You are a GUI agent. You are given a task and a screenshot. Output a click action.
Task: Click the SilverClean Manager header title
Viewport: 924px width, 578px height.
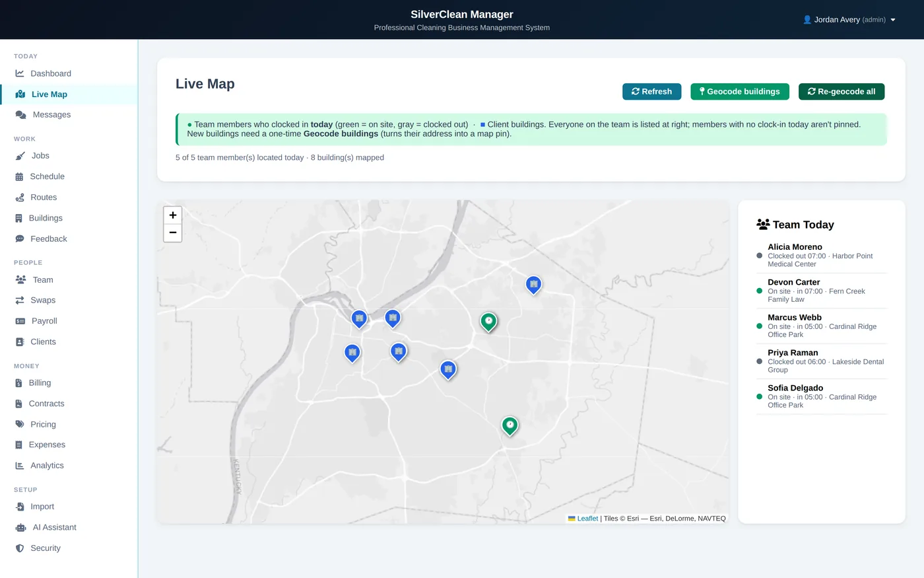pyautogui.click(x=462, y=15)
